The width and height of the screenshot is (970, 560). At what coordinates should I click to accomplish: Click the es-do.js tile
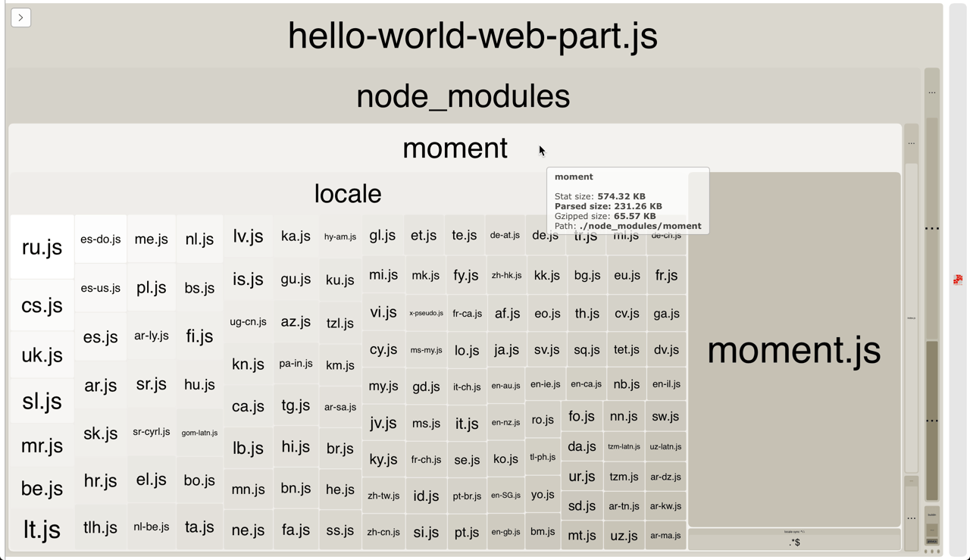(101, 239)
